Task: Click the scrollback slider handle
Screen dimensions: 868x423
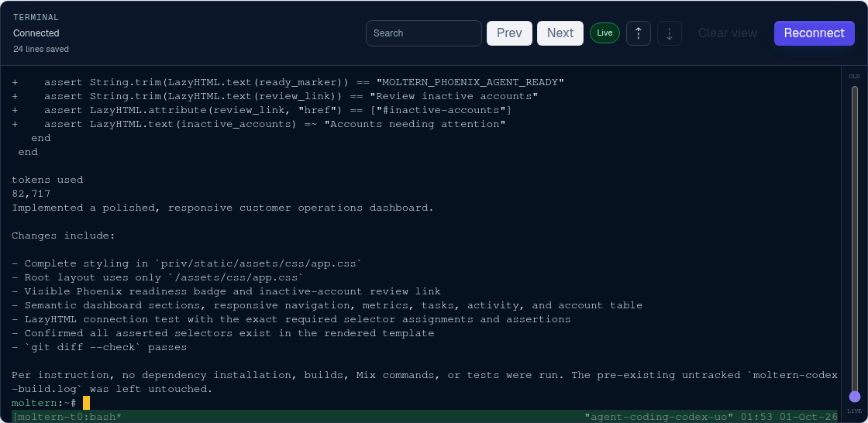Action: tap(855, 397)
